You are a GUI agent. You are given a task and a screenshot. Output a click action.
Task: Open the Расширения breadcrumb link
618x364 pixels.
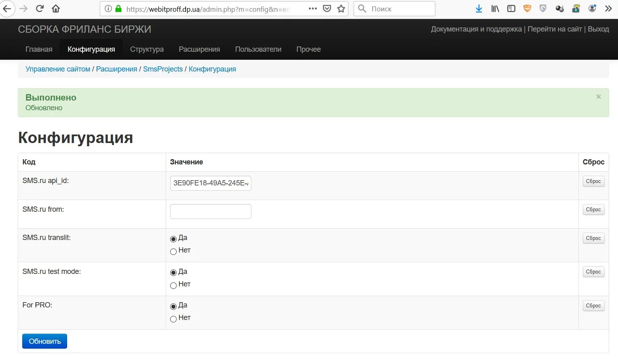pos(116,69)
